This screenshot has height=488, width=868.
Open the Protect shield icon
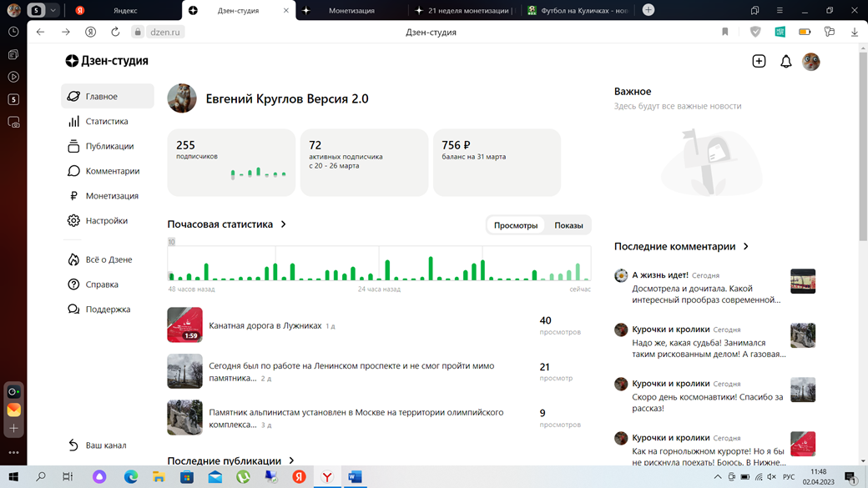[755, 32]
